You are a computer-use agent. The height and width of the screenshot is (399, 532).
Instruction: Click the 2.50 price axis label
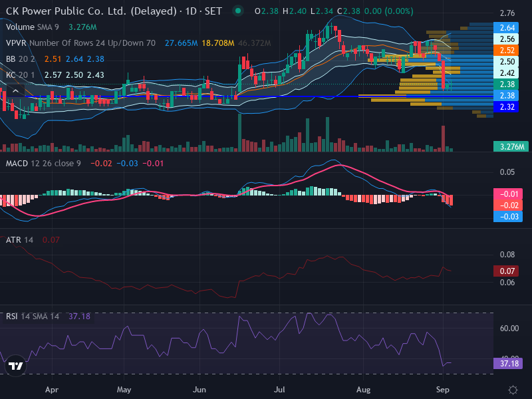tap(506, 62)
